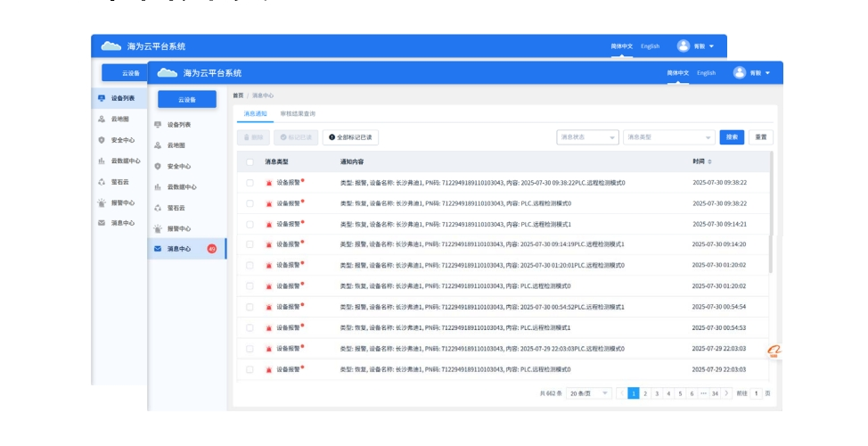This screenshot has width=868, height=446.
Task: Click the 搜索 search button
Action: [x=732, y=136]
